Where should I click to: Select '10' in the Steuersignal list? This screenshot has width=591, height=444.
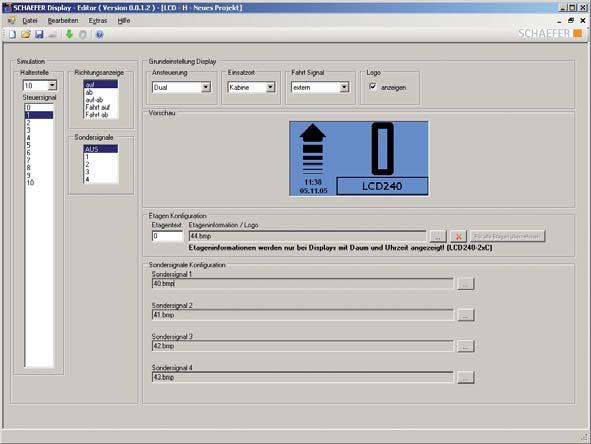pos(39,183)
